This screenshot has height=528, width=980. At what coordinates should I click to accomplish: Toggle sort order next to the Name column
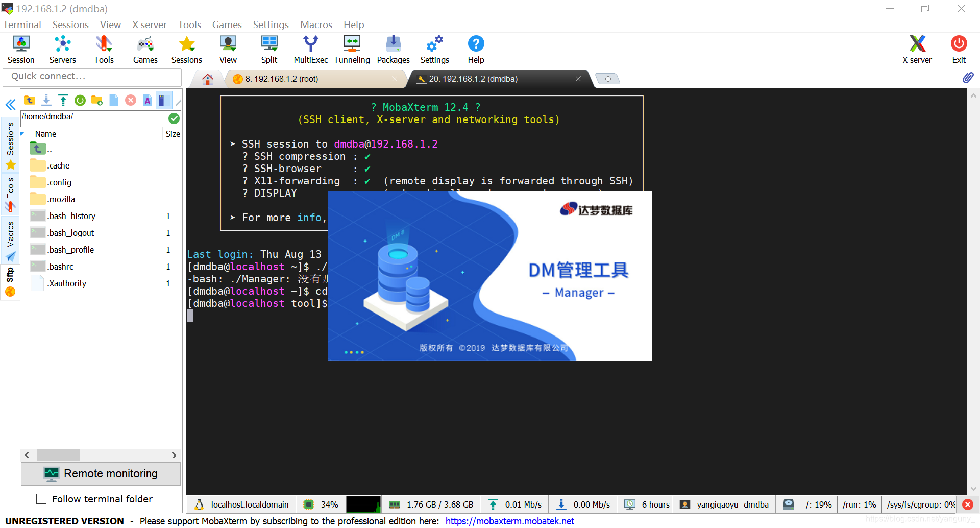pyautogui.click(x=22, y=134)
